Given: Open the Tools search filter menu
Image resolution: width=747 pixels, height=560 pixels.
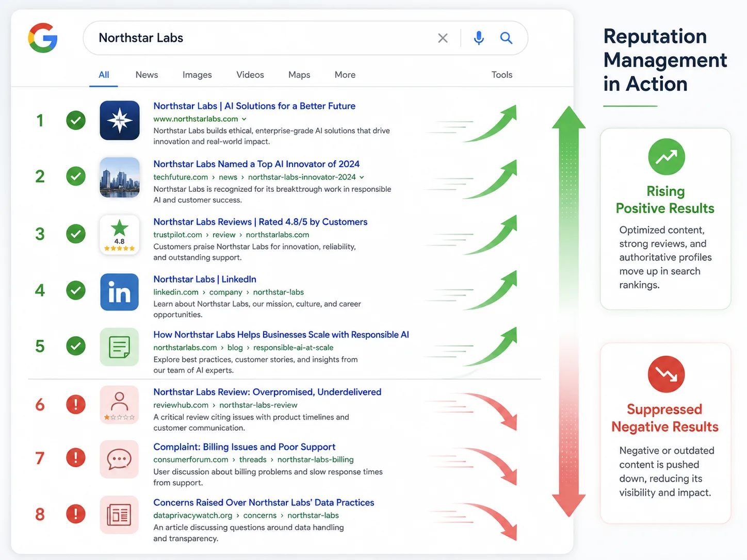Looking at the screenshot, I should pyautogui.click(x=502, y=75).
